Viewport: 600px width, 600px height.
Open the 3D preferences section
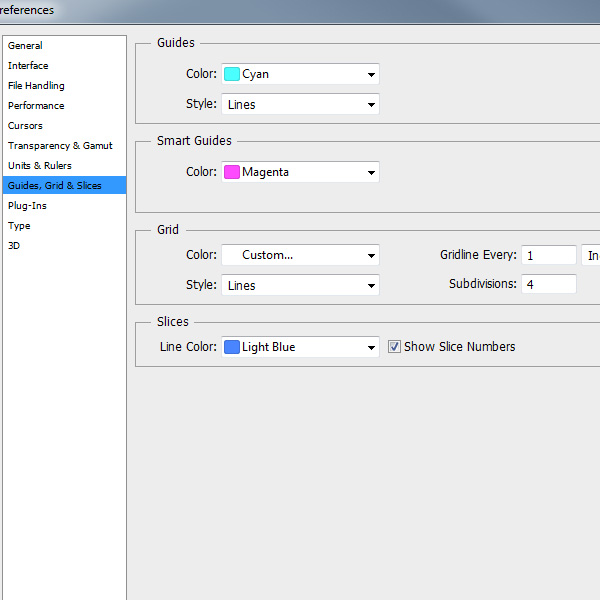tap(14, 246)
